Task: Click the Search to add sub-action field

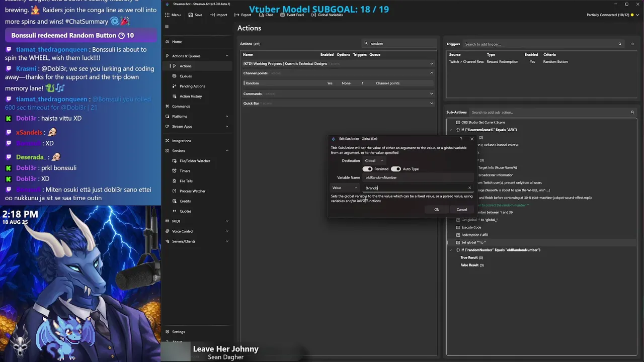Action: pos(549,112)
